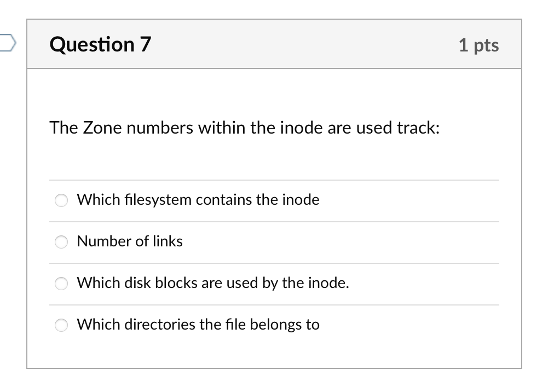Click the '1 pts' points label
The image size is (554, 392).
coord(479,45)
